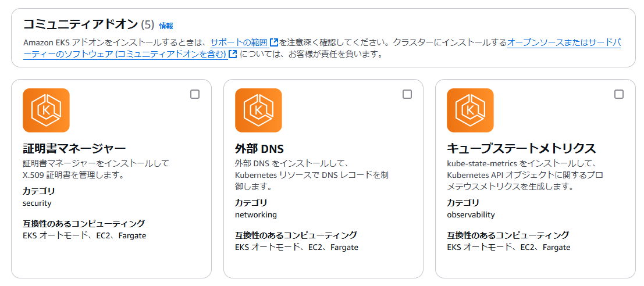Click the security category value
The height and width of the screenshot is (286, 644).
[37, 203]
